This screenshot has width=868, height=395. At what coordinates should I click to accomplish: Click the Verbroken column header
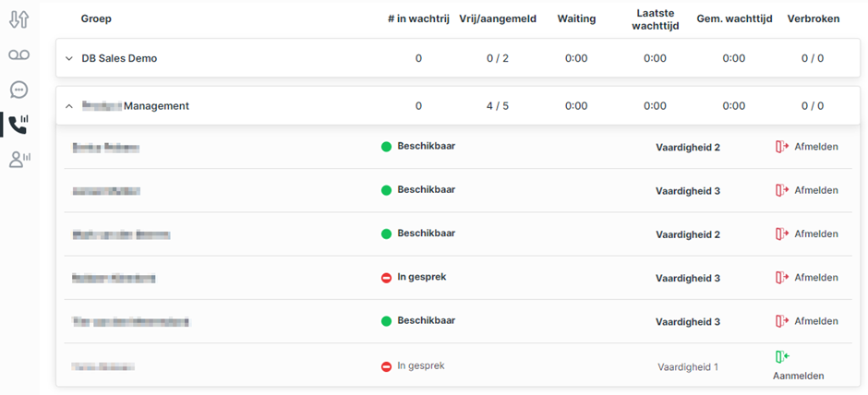814,18
